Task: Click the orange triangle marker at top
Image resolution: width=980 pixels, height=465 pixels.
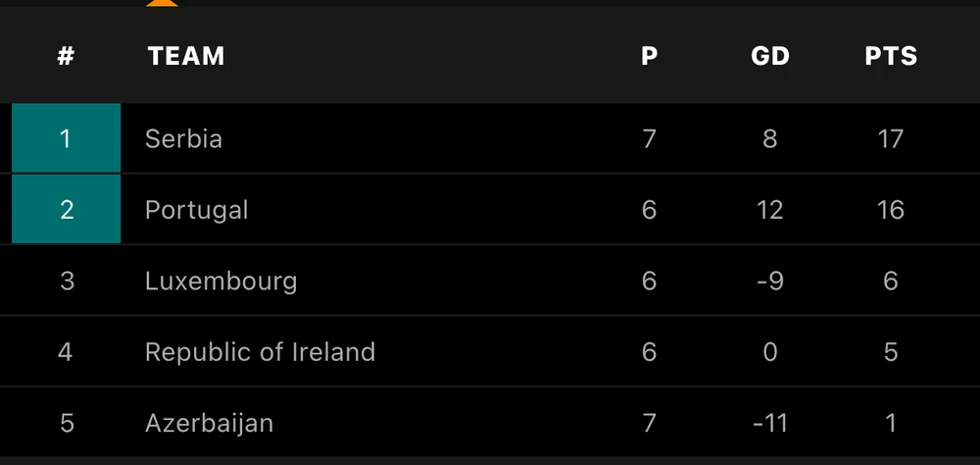Action: [x=162, y=3]
